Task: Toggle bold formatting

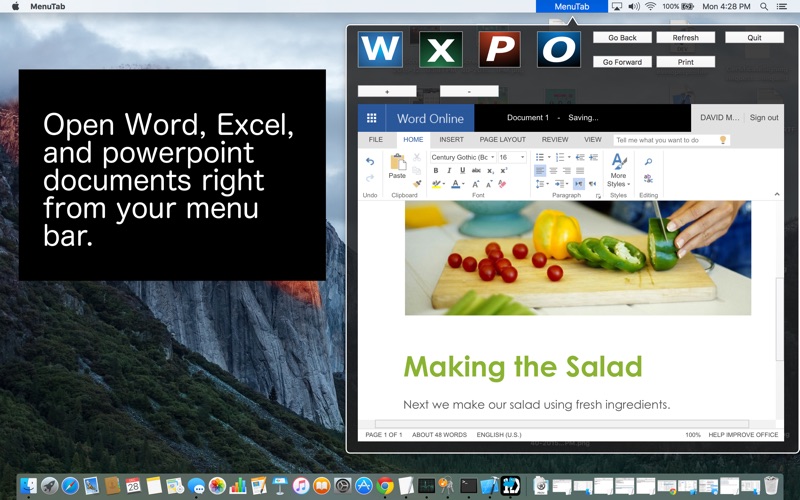Action: (x=436, y=170)
